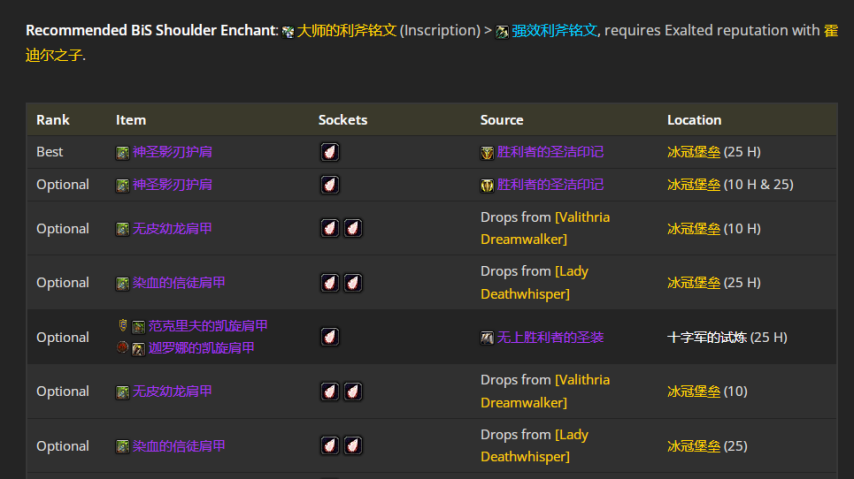Click the item icon in the Best rank row
Screen dimensions: 854x479
point(122,153)
